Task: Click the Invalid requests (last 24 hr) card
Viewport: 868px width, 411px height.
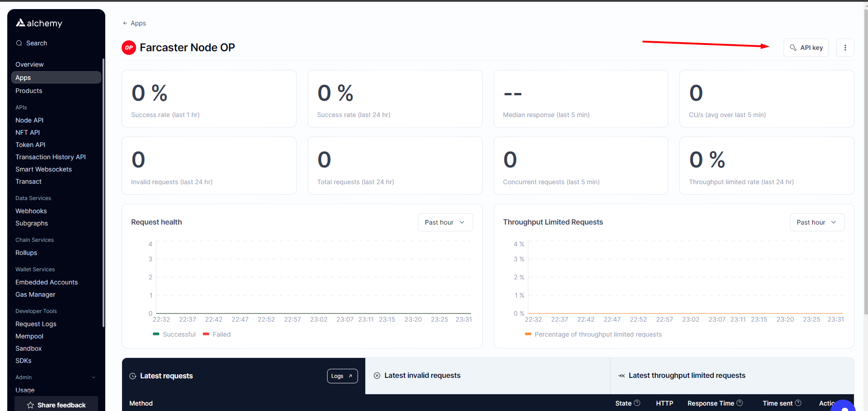Action: [x=209, y=166]
